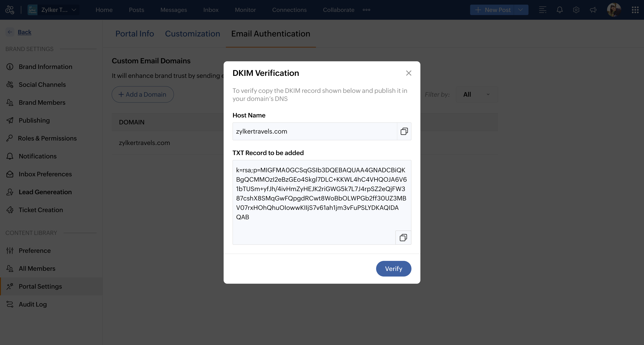Open the apps grid launcher

[635, 10]
